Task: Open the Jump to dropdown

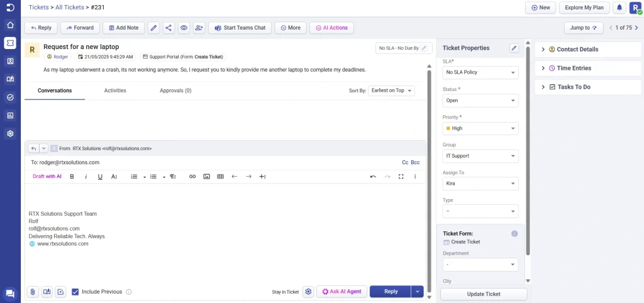Action: (584, 28)
